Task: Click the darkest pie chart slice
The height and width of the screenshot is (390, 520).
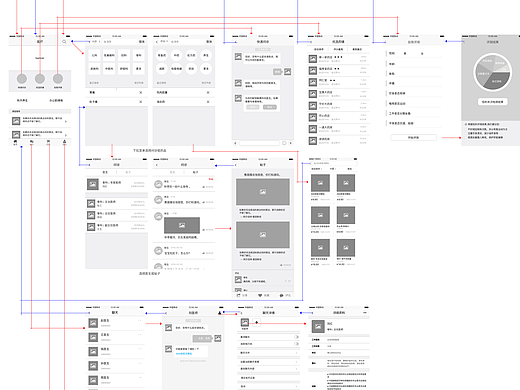Action: click(x=497, y=81)
